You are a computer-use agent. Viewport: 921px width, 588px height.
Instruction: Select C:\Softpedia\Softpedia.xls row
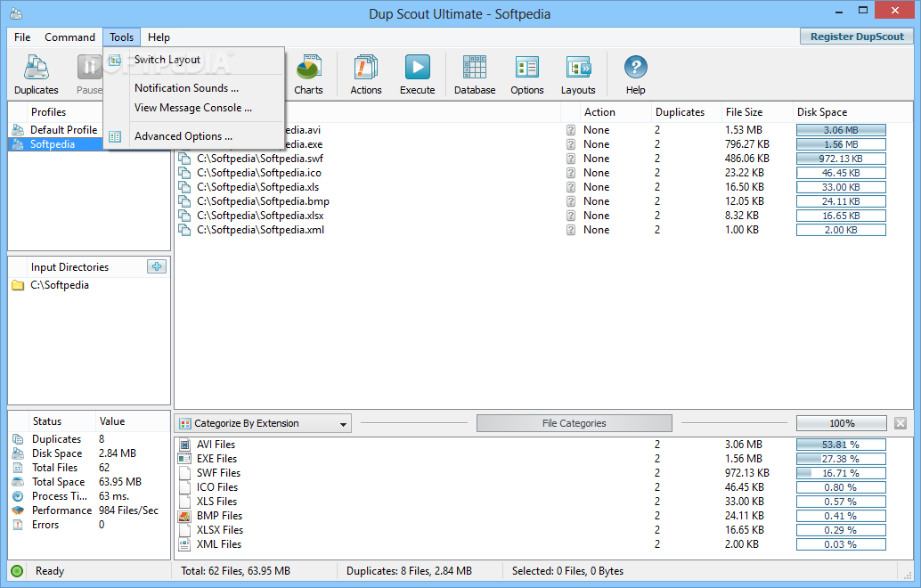[543, 187]
